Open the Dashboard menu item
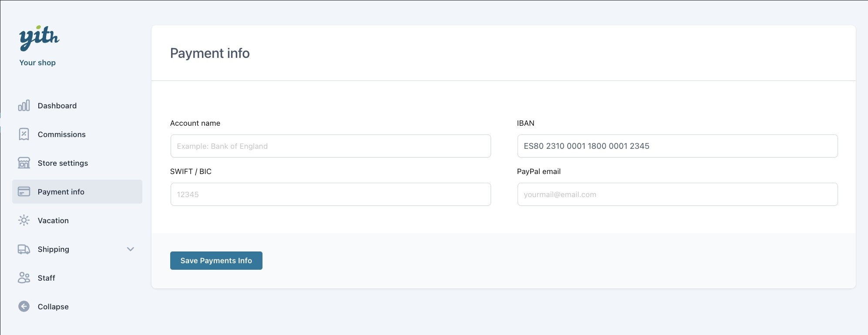This screenshot has height=335, width=868. 57,106
